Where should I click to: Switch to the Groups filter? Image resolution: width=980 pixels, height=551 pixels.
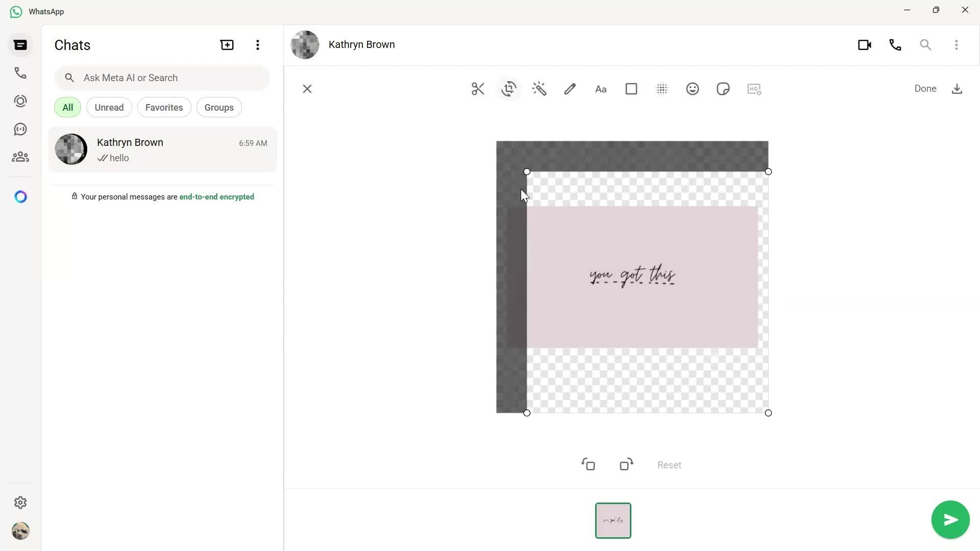coord(218,107)
